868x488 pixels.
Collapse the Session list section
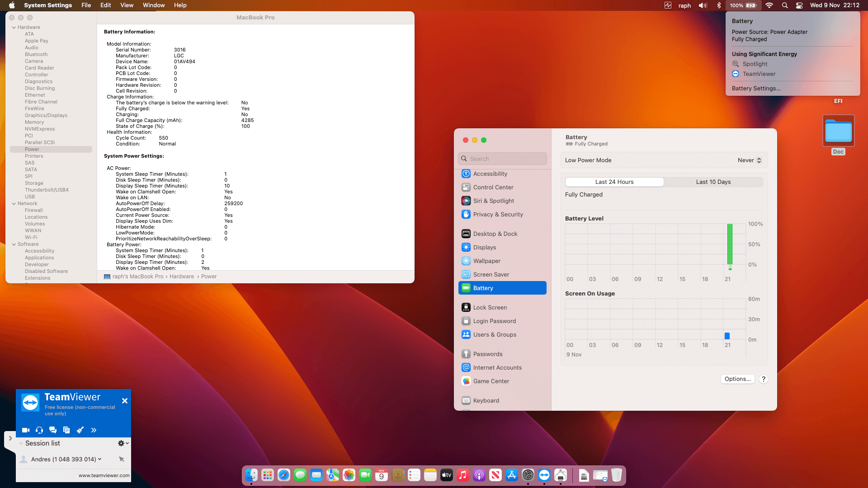pyautogui.click(x=21, y=443)
